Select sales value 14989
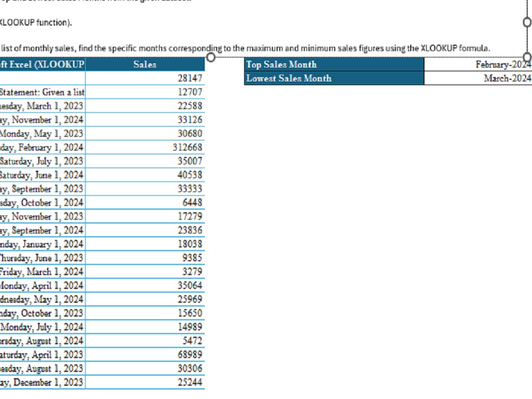 click(145, 327)
